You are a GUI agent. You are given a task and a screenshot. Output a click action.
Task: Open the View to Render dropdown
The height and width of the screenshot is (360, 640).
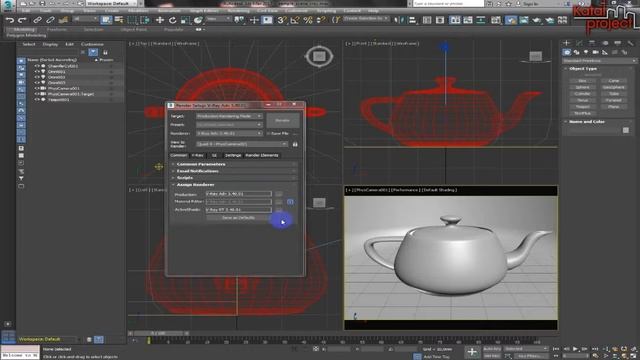click(x=242, y=144)
